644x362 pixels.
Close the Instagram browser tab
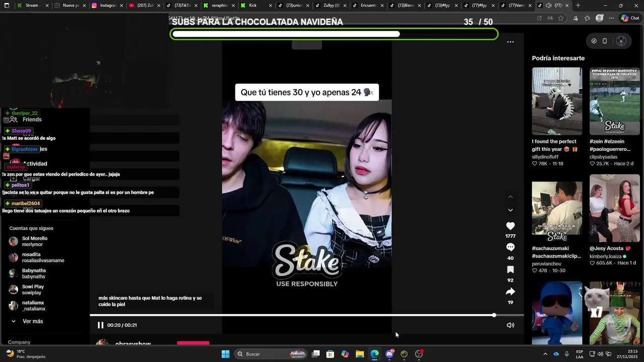(121, 6)
